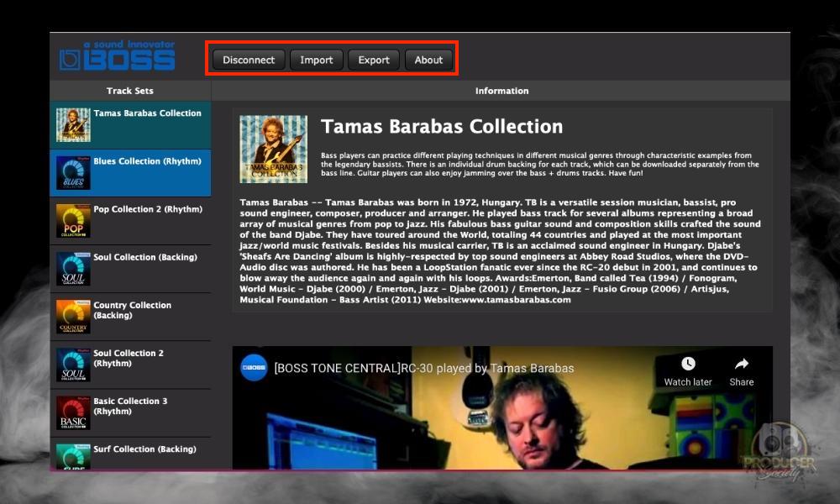Click the large Tamas Barabas album cover
This screenshot has height=504, width=840.
(x=274, y=149)
